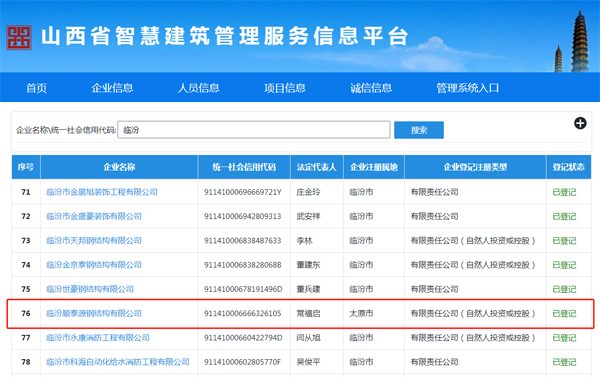Click 已登记 status in row 76
Viewport: 600px width, 377px height.
(564, 313)
